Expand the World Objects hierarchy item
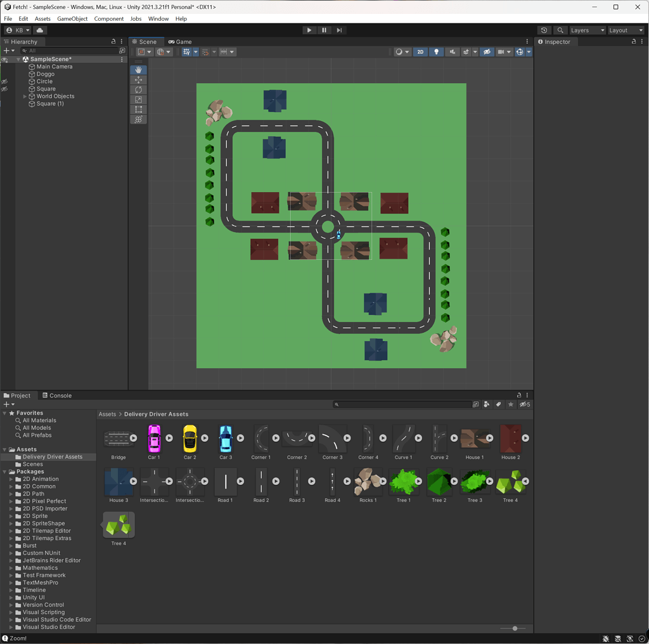The image size is (649, 644). [x=24, y=96]
